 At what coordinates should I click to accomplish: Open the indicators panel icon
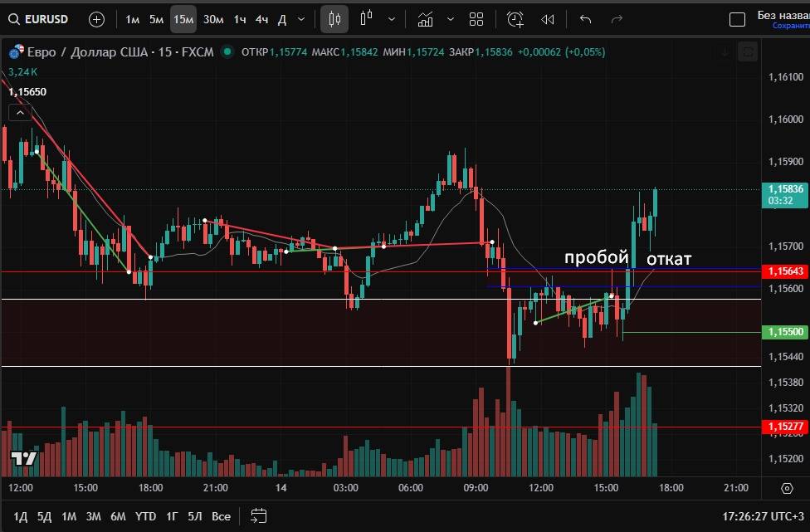426,19
